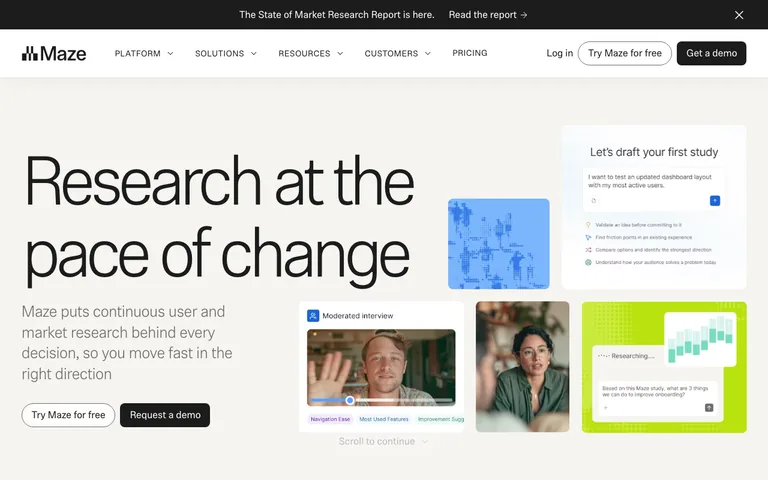This screenshot has width=768, height=480.
Task: Click the lightbulb icon beside Validate an idea
Action: pos(588,225)
